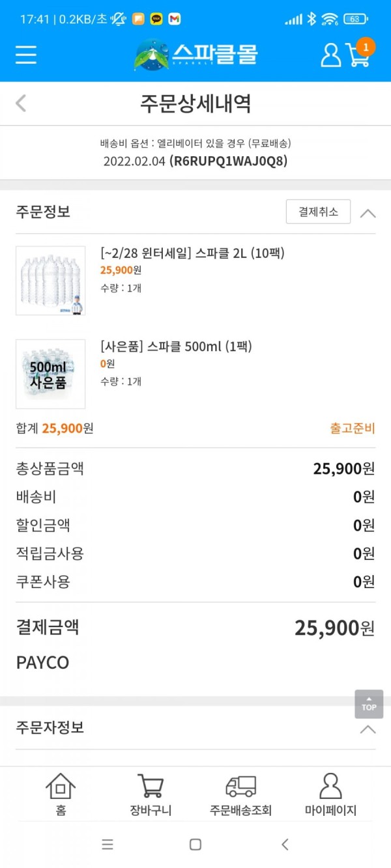
Task: Tap the 홈 house icon
Action: coord(61,795)
